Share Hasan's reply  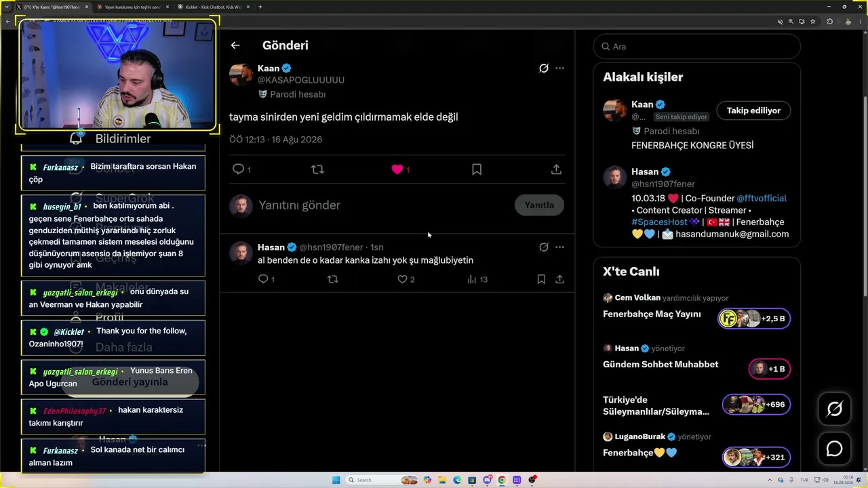tap(560, 279)
